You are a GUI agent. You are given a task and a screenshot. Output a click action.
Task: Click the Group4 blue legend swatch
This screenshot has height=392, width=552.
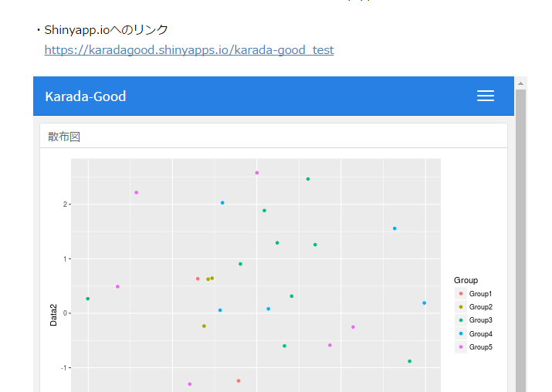point(461,333)
